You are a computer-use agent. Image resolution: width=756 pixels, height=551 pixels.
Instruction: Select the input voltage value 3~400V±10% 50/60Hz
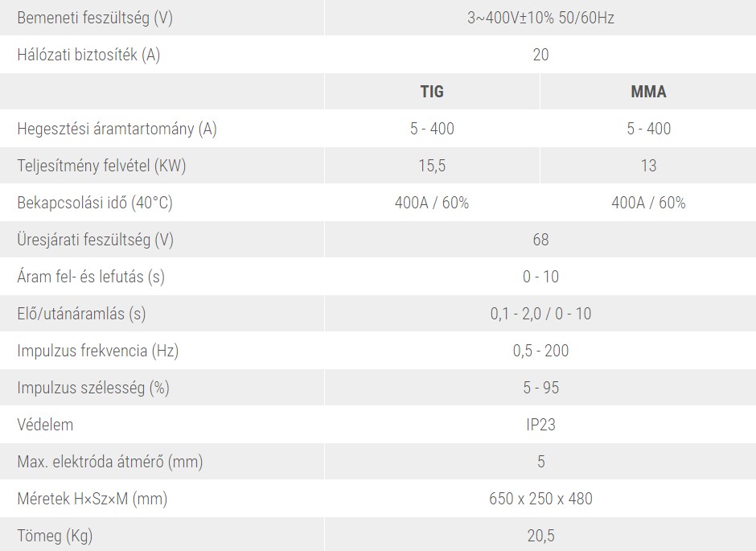(x=540, y=18)
